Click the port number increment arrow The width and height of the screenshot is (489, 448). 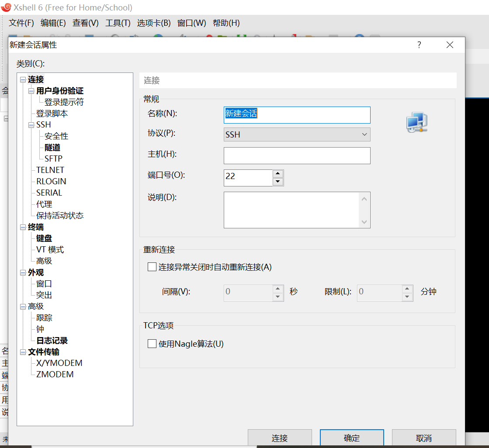pyautogui.click(x=278, y=173)
